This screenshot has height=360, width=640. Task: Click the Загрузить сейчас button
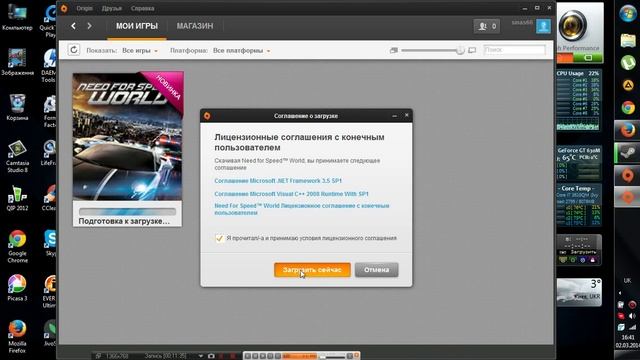point(312,270)
